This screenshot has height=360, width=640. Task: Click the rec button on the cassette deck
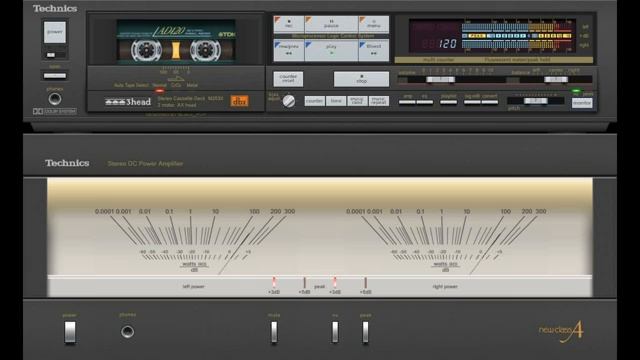[x=289, y=24]
